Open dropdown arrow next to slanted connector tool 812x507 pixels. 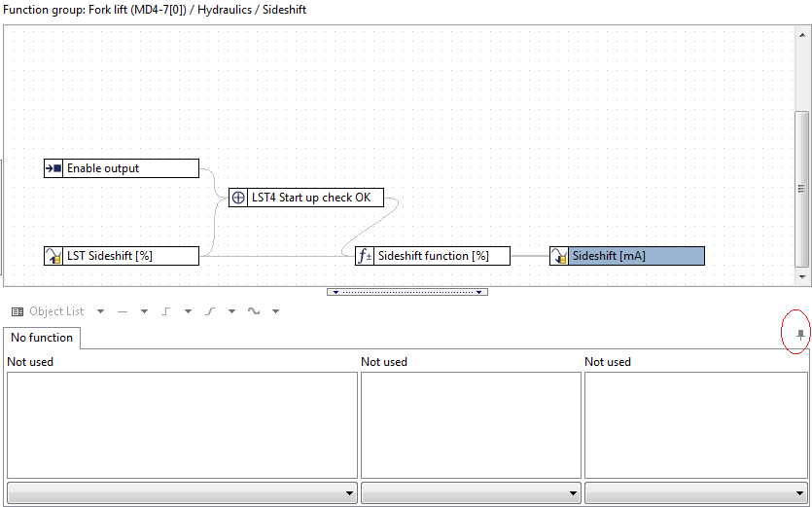pyautogui.click(x=232, y=311)
